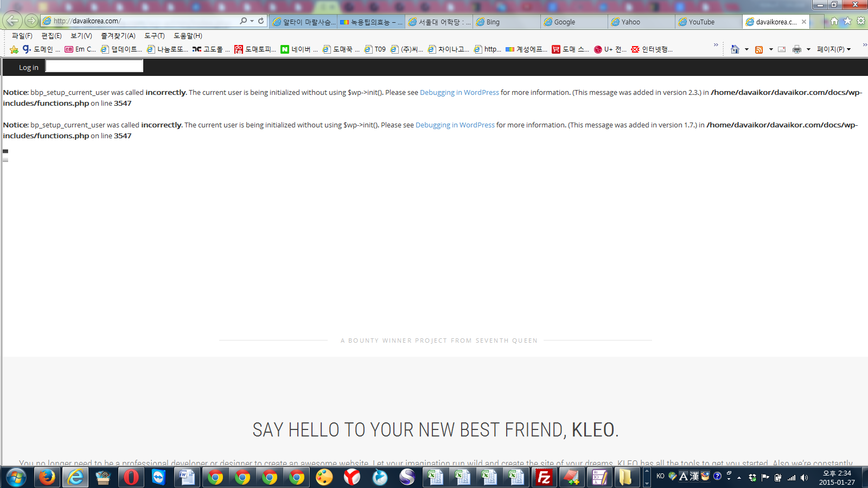Image resolution: width=868 pixels, height=488 pixels.
Task: Click the input field beside Log in
Action: coord(94,66)
